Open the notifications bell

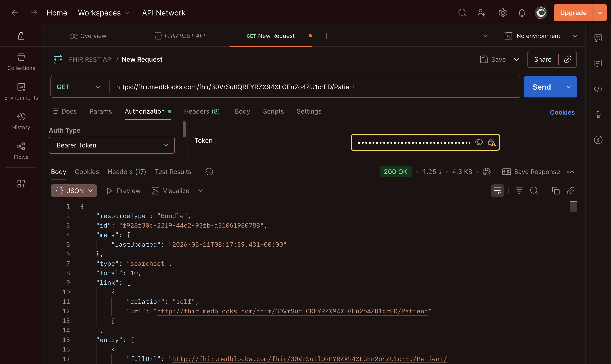click(522, 13)
